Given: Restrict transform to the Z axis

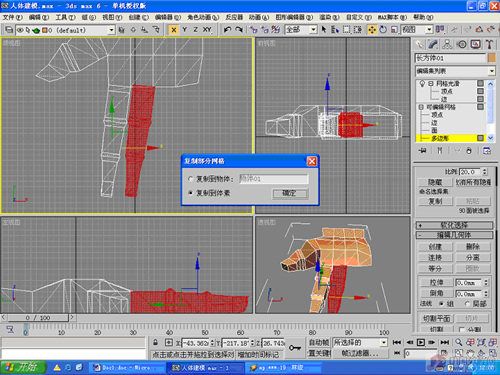Looking at the screenshot, I should pyautogui.click(x=195, y=30).
